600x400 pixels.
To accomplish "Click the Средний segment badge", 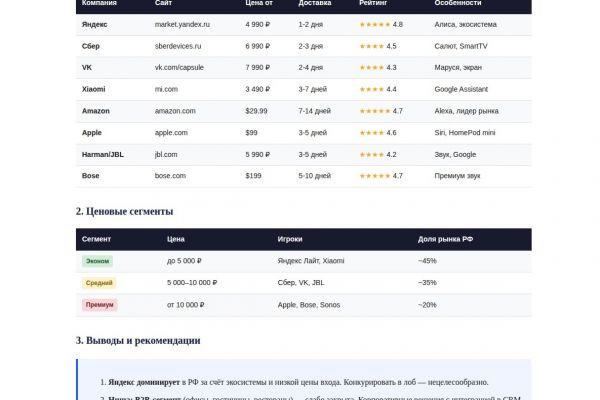I will 99,283.
